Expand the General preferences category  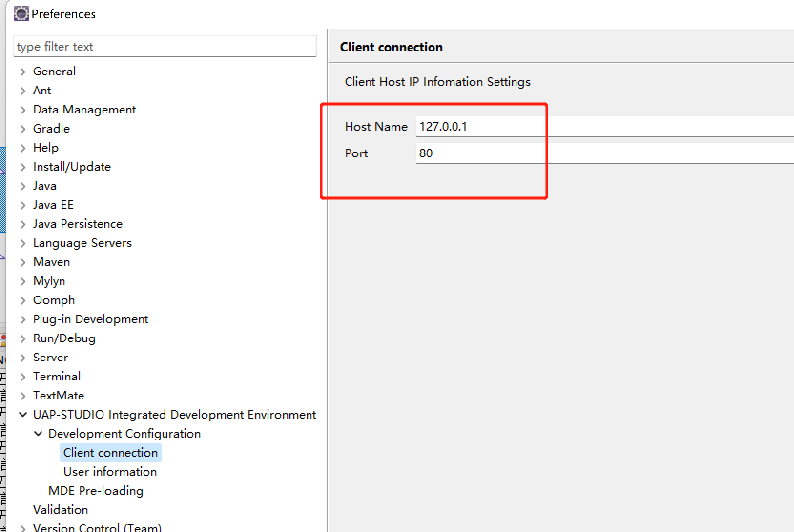[x=23, y=71]
